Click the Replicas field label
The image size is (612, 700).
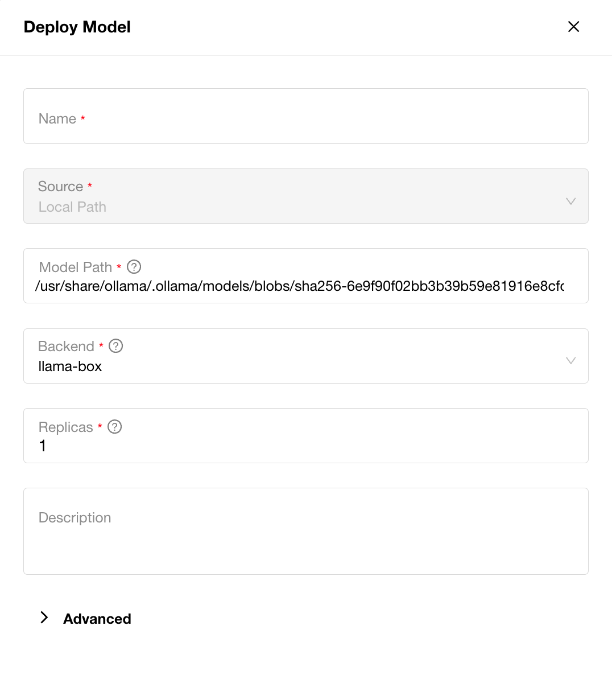(x=65, y=427)
